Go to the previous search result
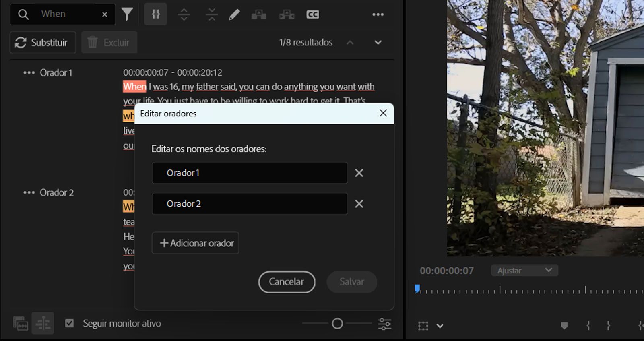This screenshot has height=341, width=644. (x=350, y=42)
